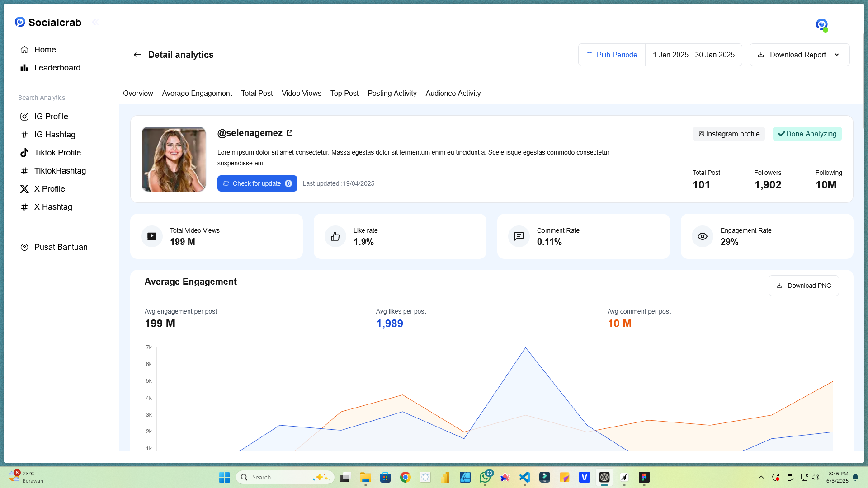This screenshot has width=868, height=488.
Task: Open the Audience Activity tab
Action: [x=453, y=93]
